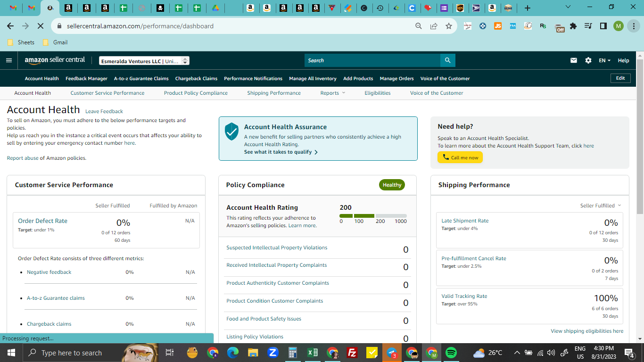
Task: Open the Sheets bookmark folder
Action: pyautogui.click(x=21, y=42)
